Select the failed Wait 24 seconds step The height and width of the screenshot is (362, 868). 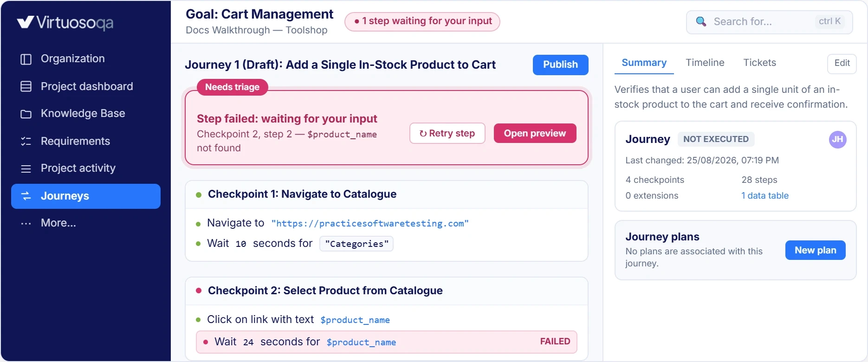coord(387,342)
